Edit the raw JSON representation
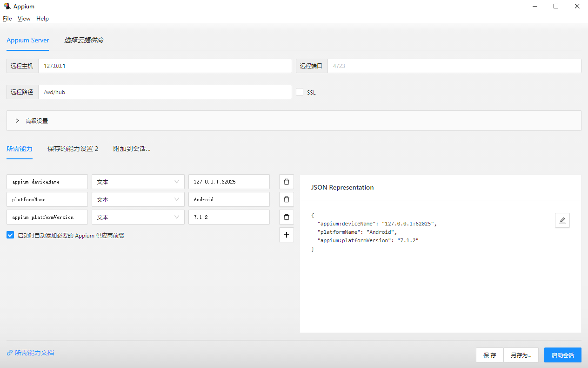The width and height of the screenshot is (588, 368). pyautogui.click(x=562, y=220)
